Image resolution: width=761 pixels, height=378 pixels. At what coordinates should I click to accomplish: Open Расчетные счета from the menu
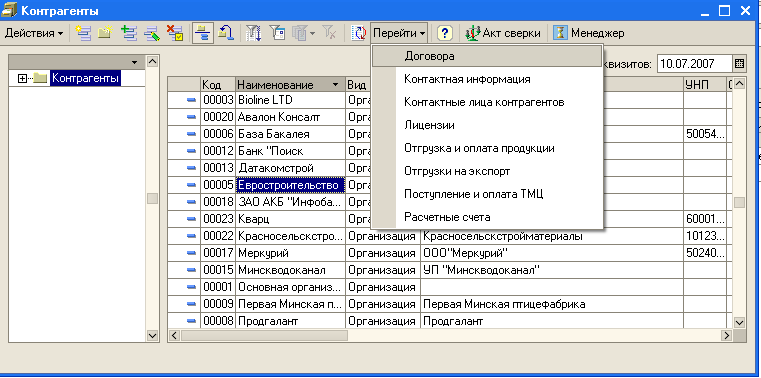[487, 217]
